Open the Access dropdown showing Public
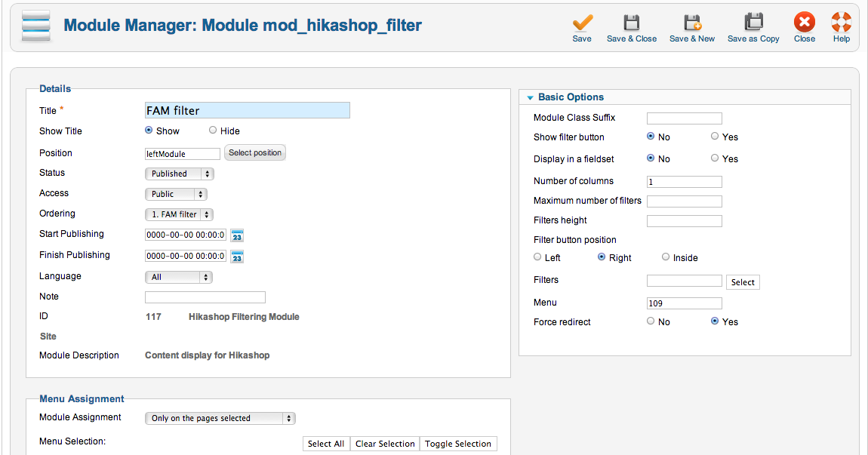868x455 pixels. [x=179, y=194]
